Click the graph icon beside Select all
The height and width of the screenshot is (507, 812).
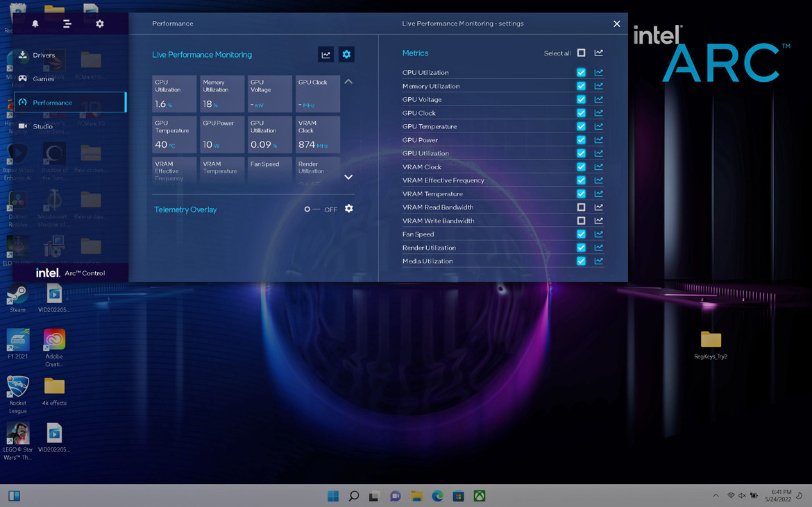[x=599, y=53]
